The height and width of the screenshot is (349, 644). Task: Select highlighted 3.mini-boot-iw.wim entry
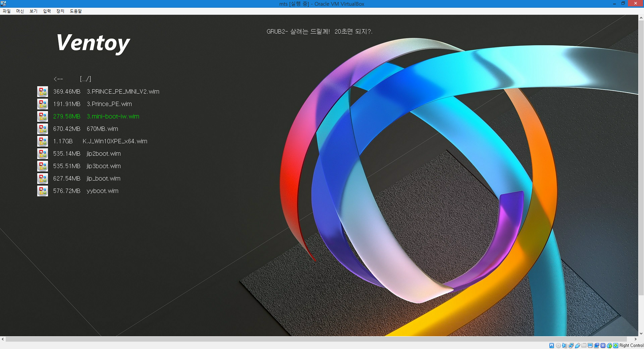(x=96, y=116)
